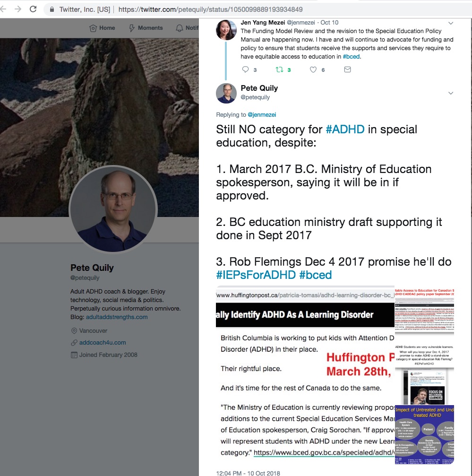Send Jen's tweet via direct message icon
The width and height of the screenshot is (472, 476).
[x=348, y=69]
